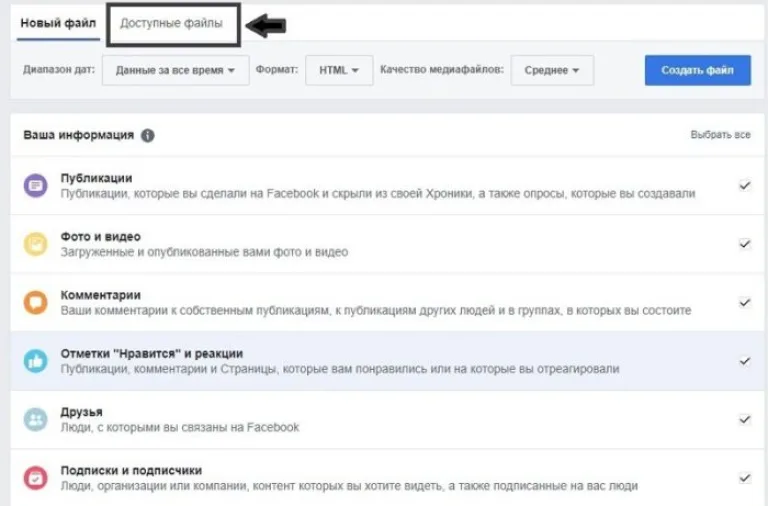Select the Фото и видео category icon
This screenshot has width=768, height=506.
[36, 244]
